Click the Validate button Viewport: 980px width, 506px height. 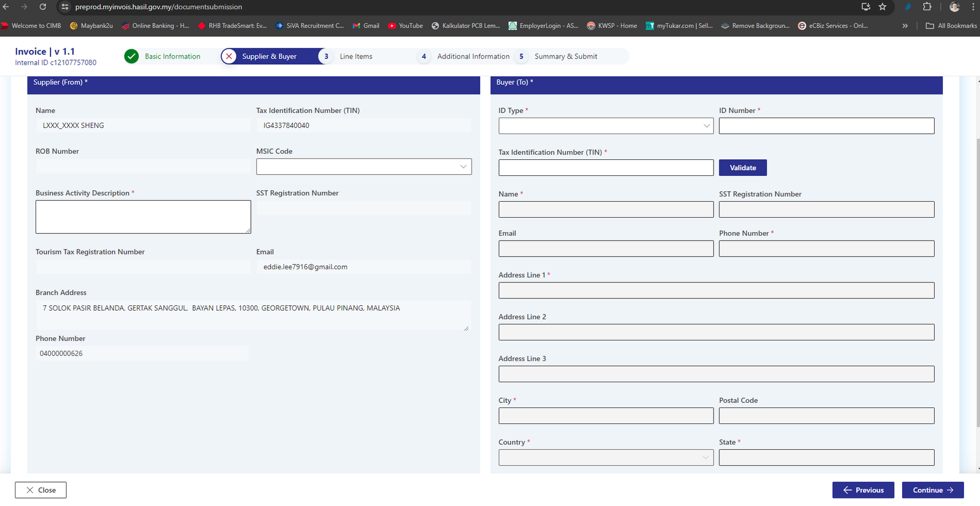743,167
